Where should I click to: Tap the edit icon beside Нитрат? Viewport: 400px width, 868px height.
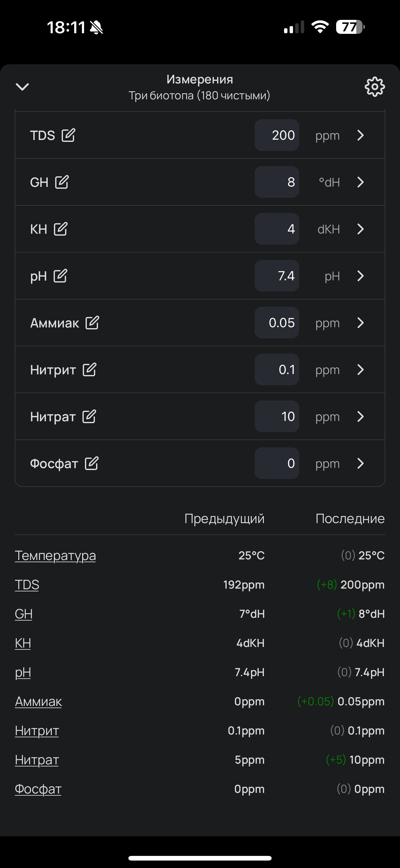(89, 416)
